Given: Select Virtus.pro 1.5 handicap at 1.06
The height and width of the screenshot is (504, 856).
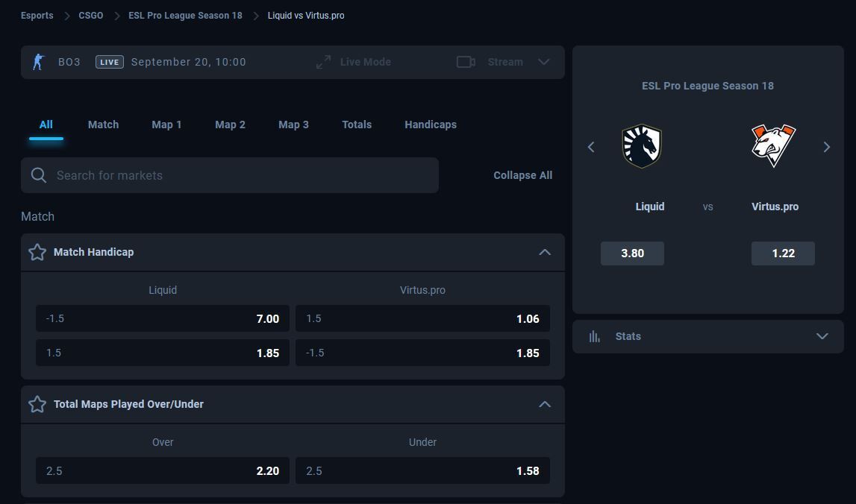Looking at the screenshot, I should (x=422, y=318).
